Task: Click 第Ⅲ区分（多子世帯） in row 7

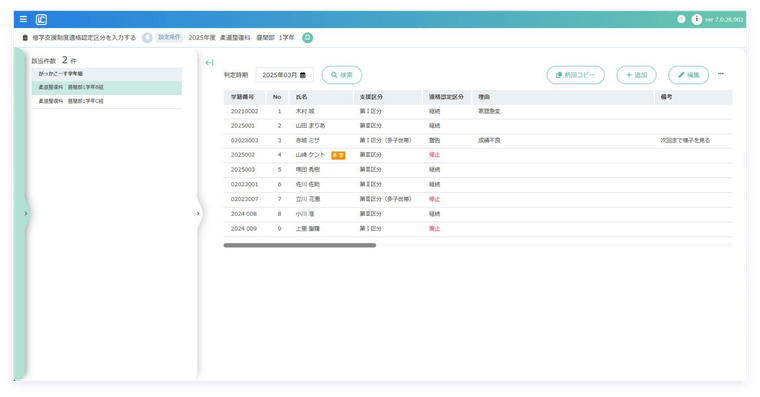Action: point(385,199)
